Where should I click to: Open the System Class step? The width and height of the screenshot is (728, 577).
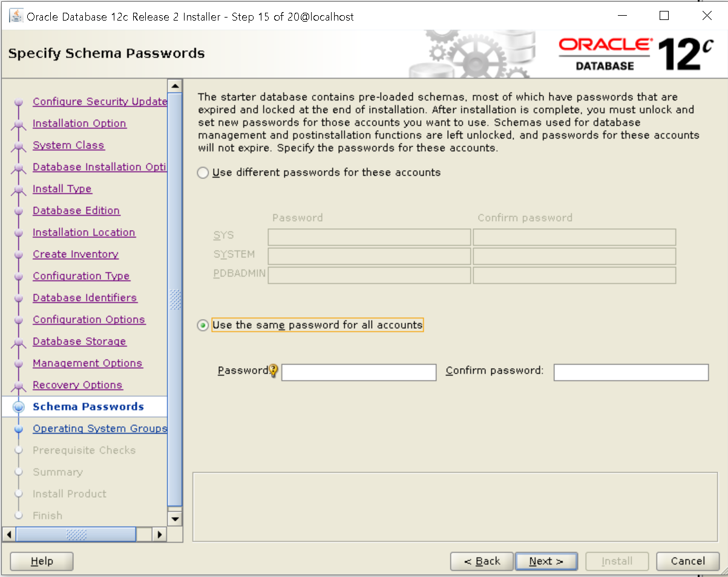click(68, 145)
